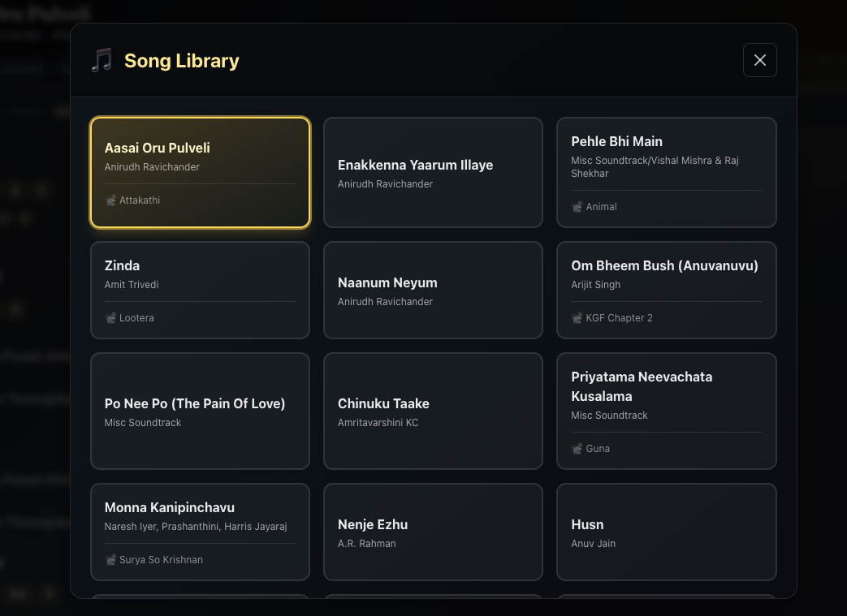Select Husn by Anuv Jain

click(666, 532)
